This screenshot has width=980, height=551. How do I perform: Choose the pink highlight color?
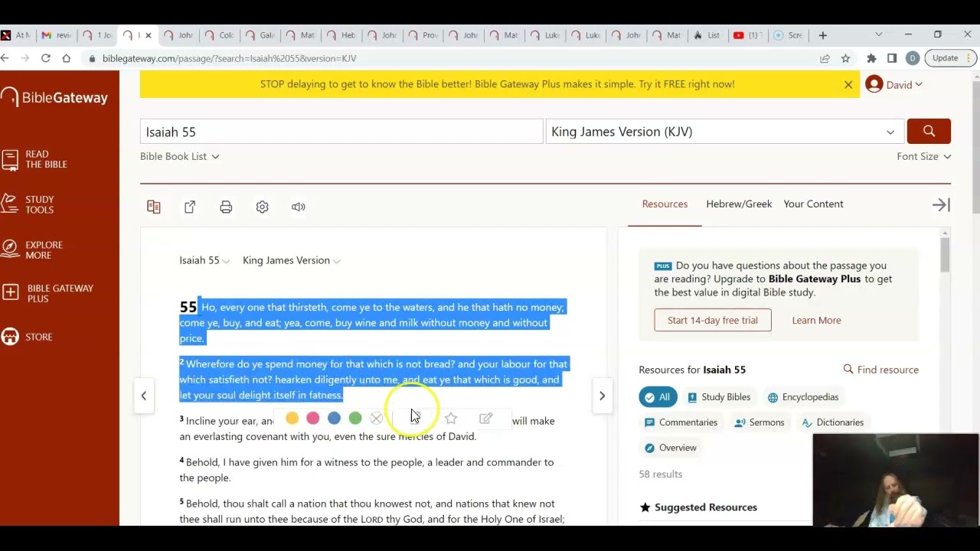pos(313,418)
